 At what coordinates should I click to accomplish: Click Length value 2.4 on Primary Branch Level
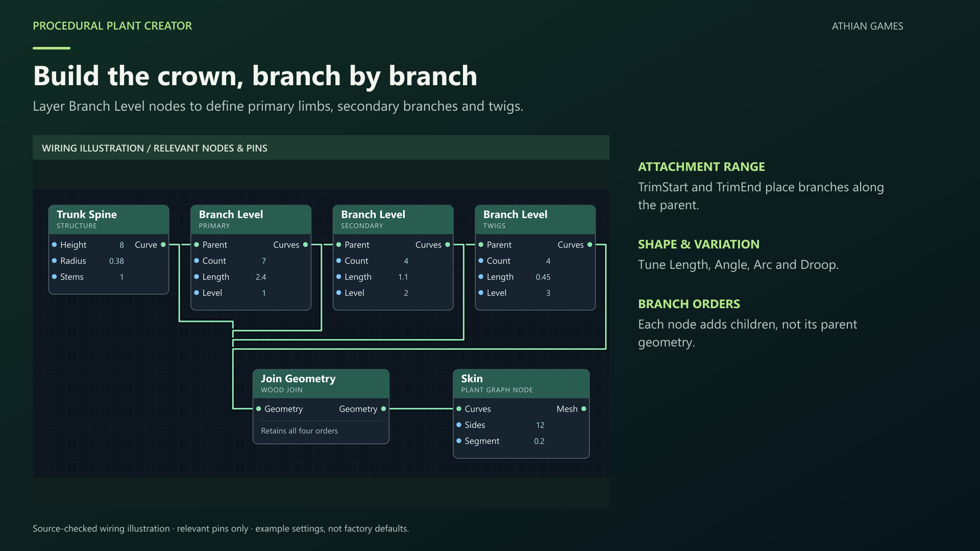[x=261, y=277]
